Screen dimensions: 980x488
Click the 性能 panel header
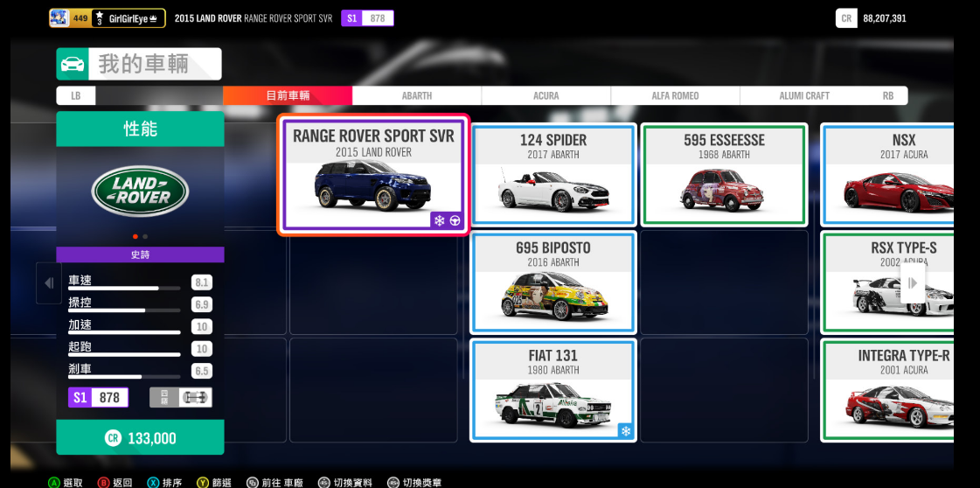140,129
